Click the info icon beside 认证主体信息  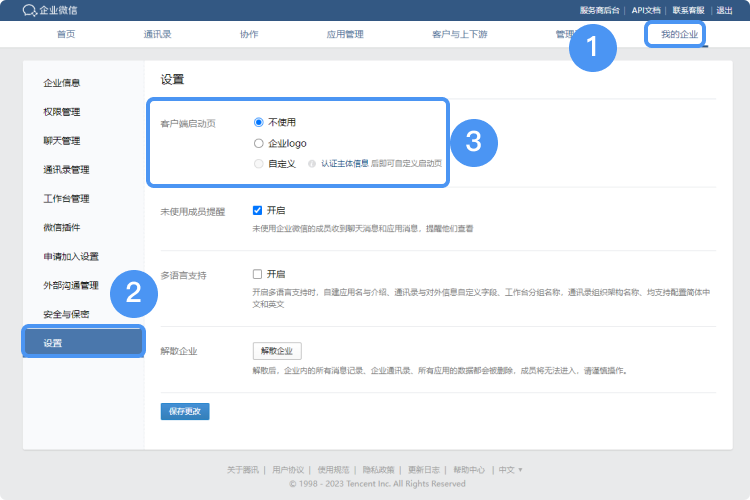tap(312, 163)
